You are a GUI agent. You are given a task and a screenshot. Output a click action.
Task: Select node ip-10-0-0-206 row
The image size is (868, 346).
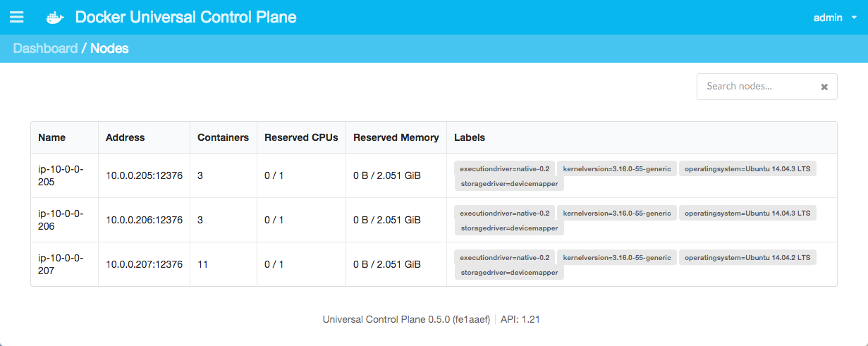434,220
